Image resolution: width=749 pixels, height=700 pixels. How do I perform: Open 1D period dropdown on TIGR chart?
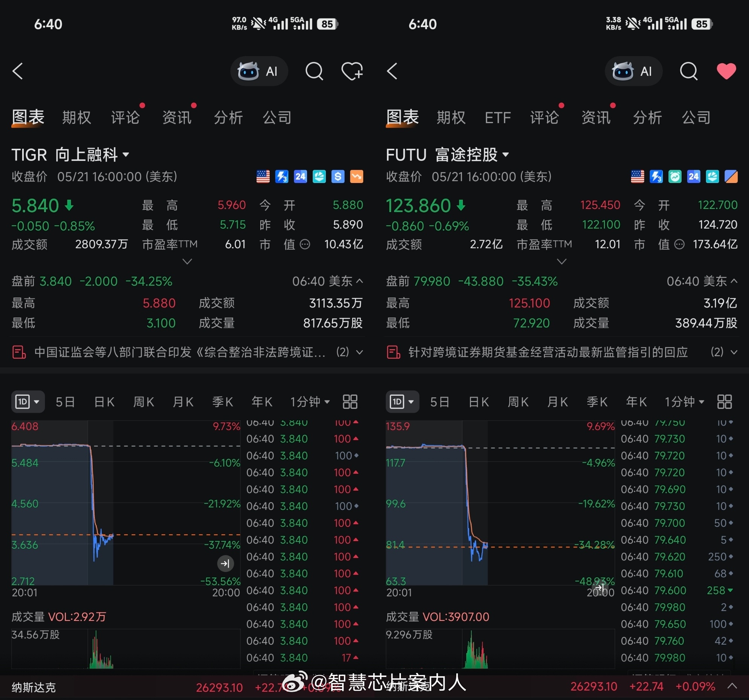pos(28,402)
